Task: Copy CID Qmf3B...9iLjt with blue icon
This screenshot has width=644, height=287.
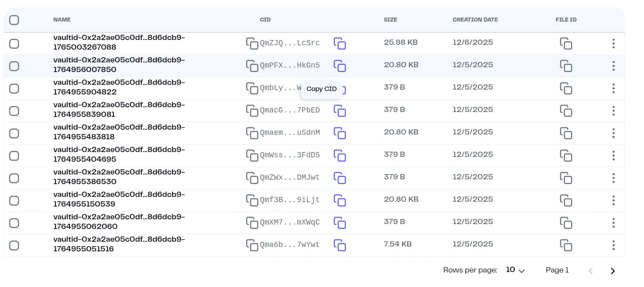Action: (339, 200)
